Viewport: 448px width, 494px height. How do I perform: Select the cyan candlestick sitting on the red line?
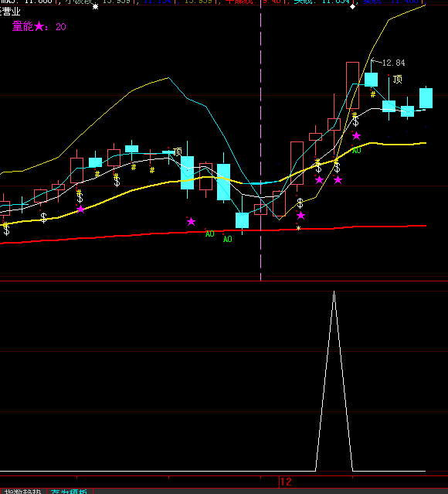coord(242,220)
